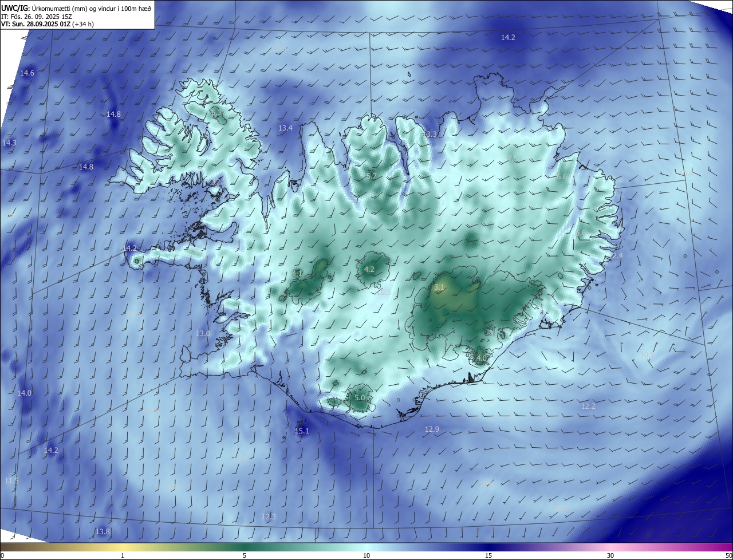The width and height of the screenshot is (733, 560).
Task: Click the 4.0 value on the southeast glacier
Action: (x=481, y=358)
